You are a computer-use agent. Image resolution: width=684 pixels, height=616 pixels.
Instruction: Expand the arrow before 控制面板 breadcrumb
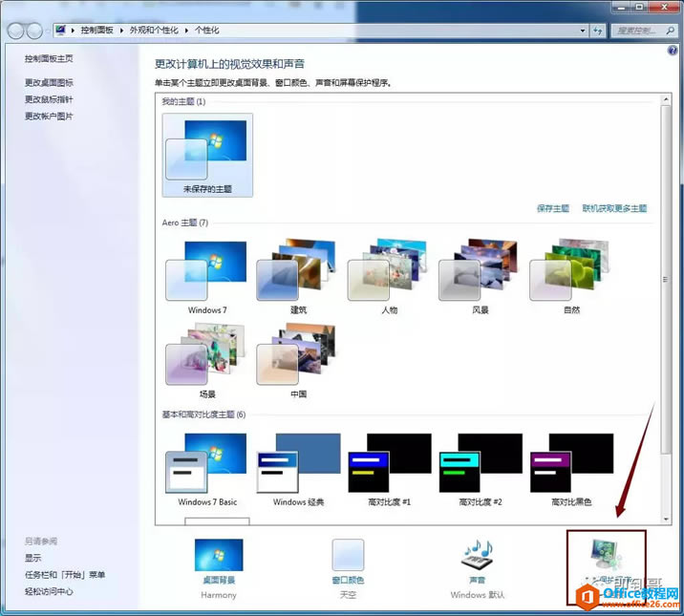[73, 30]
